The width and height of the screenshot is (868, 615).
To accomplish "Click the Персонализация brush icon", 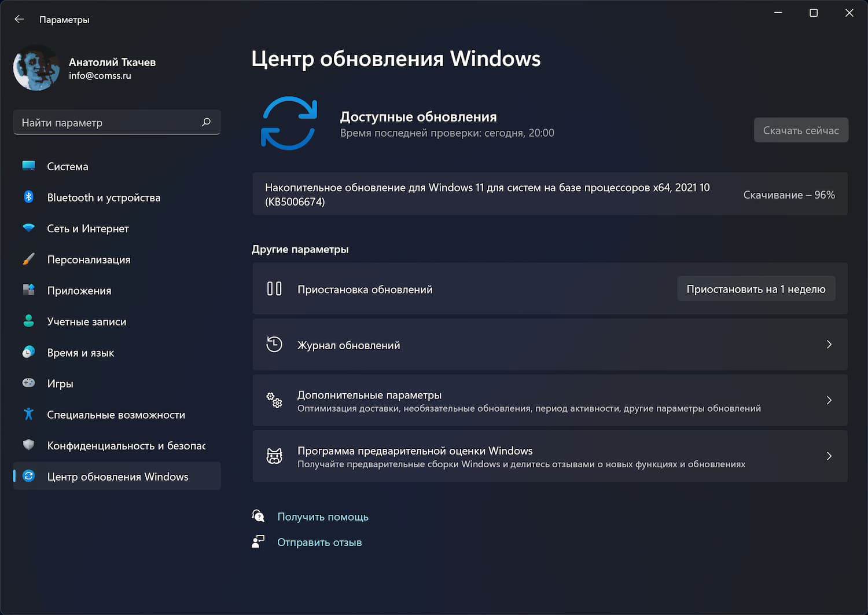I will coord(28,259).
